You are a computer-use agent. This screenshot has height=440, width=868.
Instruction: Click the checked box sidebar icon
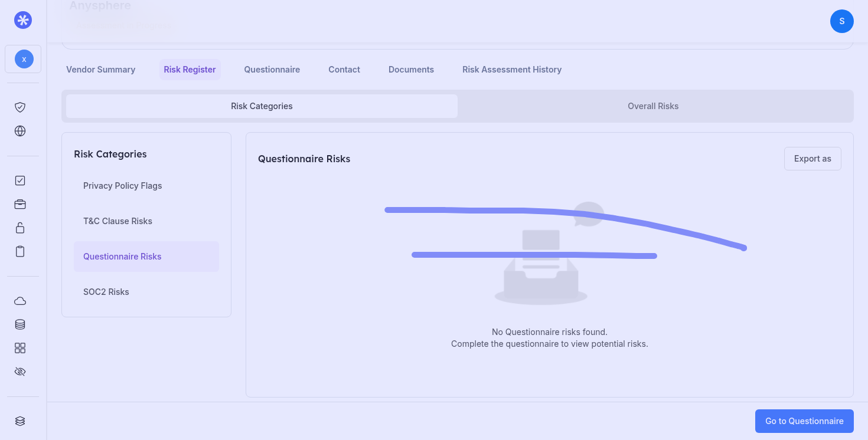point(20,181)
